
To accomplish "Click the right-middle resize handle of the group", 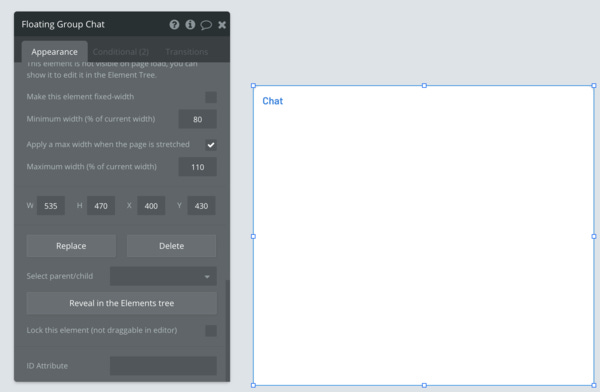I will (594, 237).
